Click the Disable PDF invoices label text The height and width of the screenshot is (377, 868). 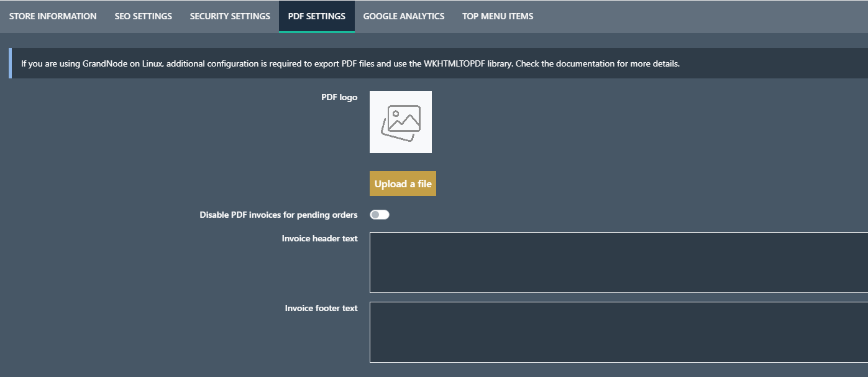pyautogui.click(x=278, y=215)
